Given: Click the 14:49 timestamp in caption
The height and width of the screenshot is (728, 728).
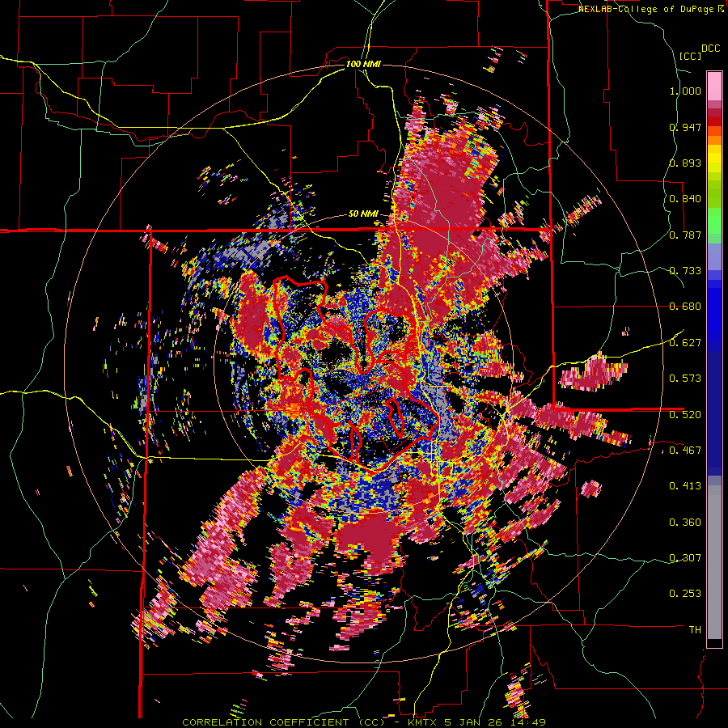Looking at the screenshot, I should tap(529, 722).
